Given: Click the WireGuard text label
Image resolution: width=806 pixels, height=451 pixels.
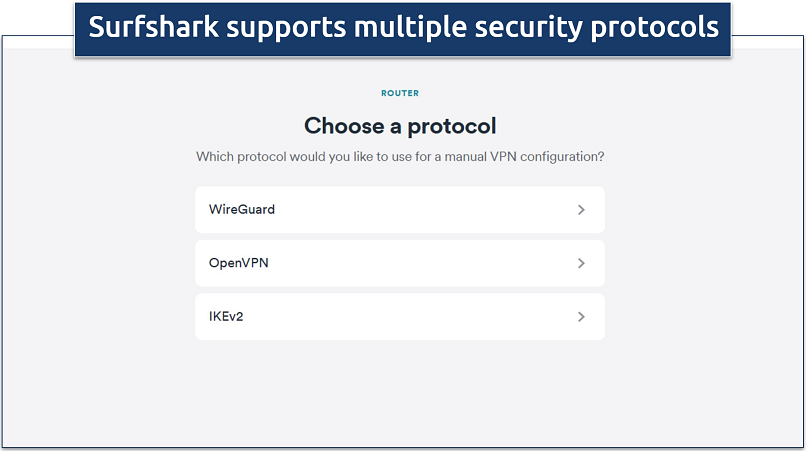Looking at the screenshot, I should tap(241, 210).
